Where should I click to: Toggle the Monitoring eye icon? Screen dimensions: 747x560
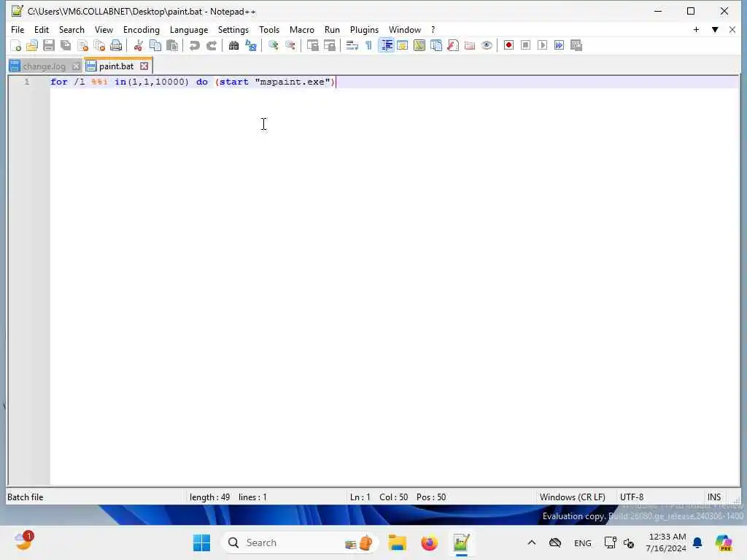(487, 46)
